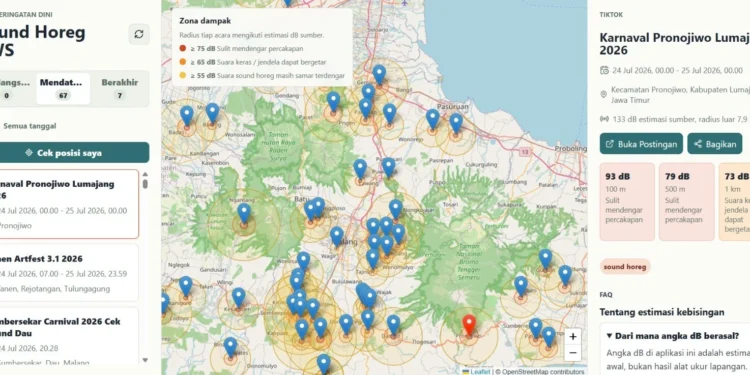Click the refresh icon button

(139, 34)
